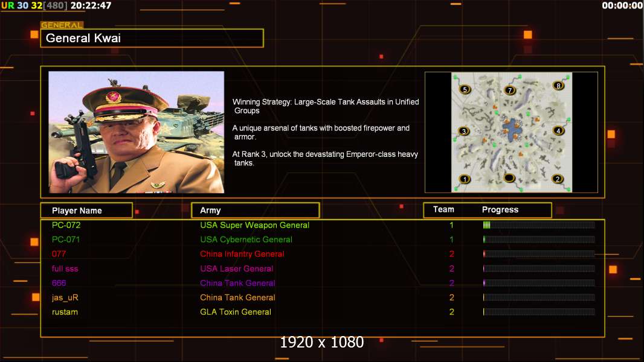Click full sss loading progress bar
This screenshot has width=644, height=362.
click(x=539, y=268)
